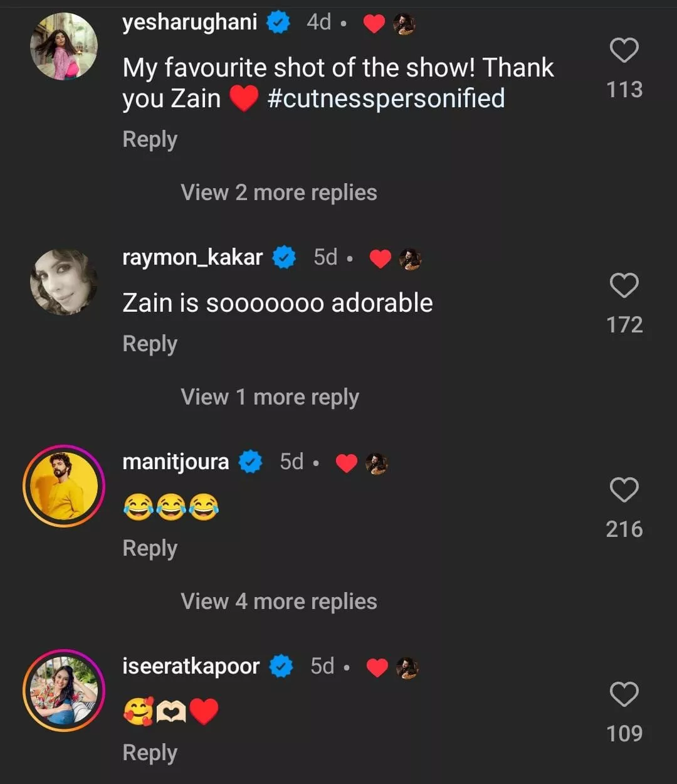View manitjoura's story from avatar
677x784 pixels.
pos(64,486)
